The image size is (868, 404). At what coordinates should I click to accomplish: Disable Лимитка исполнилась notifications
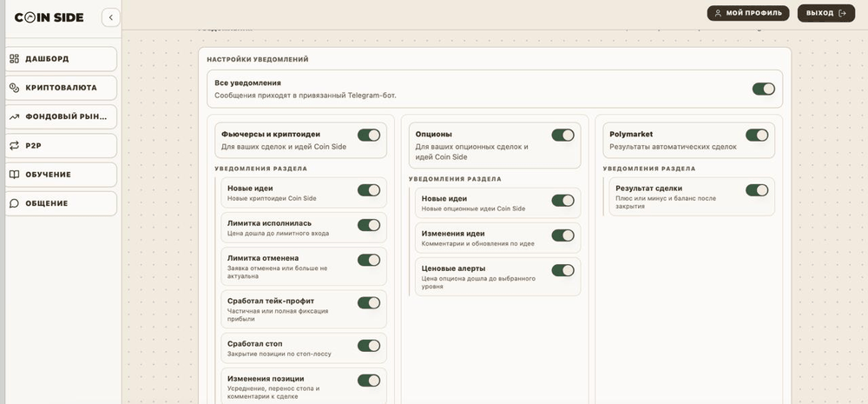tap(369, 225)
